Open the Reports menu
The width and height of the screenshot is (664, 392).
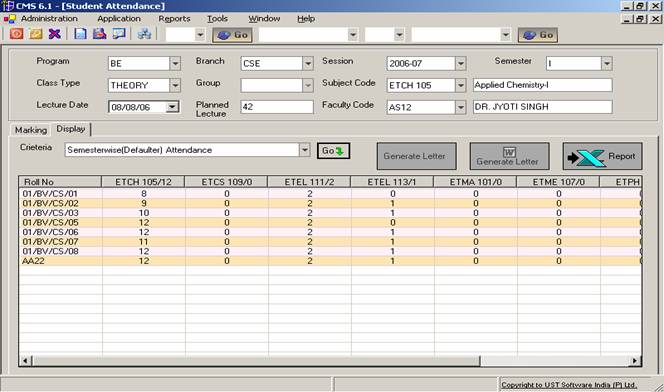coord(174,19)
